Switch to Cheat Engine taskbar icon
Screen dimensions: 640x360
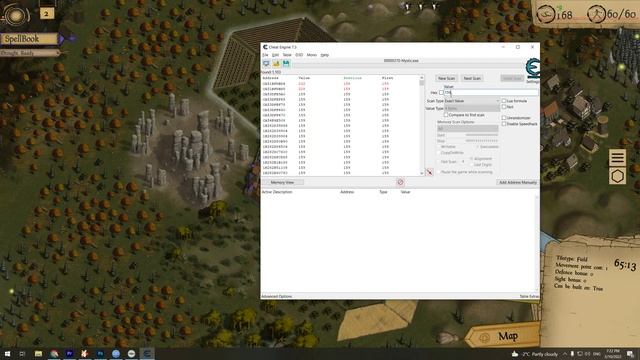pyautogui.click(x=147, y=354)
